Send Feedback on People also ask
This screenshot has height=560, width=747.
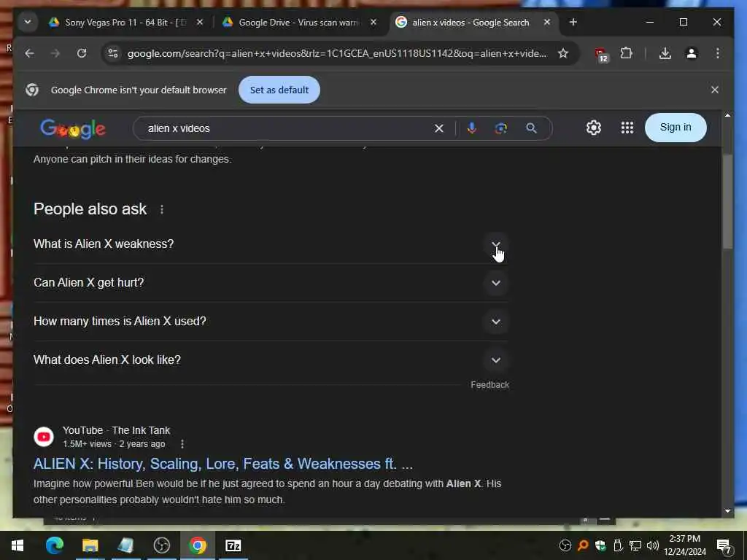[x=489, y=385]
